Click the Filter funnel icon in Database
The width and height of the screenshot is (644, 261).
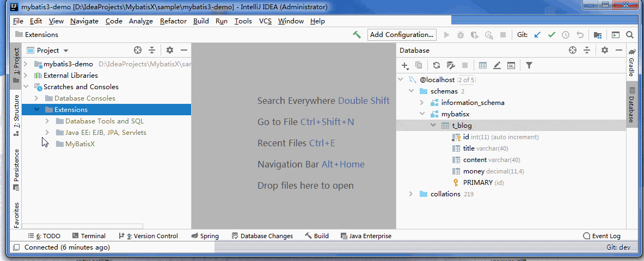click(529, 65)
